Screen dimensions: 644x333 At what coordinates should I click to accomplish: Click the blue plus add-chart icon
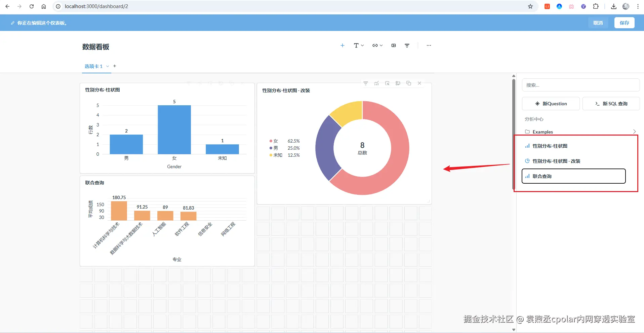click(343, 45)
